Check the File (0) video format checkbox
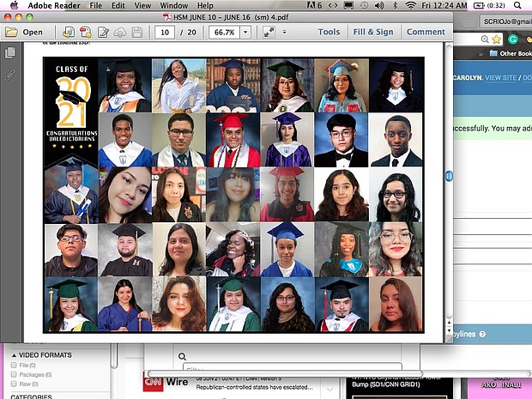This screenshot has width=532, height=399. pos(14,365)
